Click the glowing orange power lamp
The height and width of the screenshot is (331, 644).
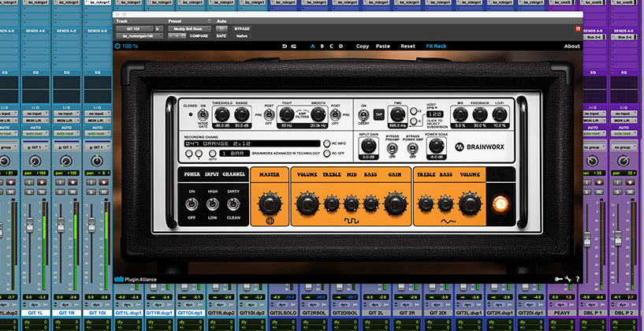click(x=501, y=203)
